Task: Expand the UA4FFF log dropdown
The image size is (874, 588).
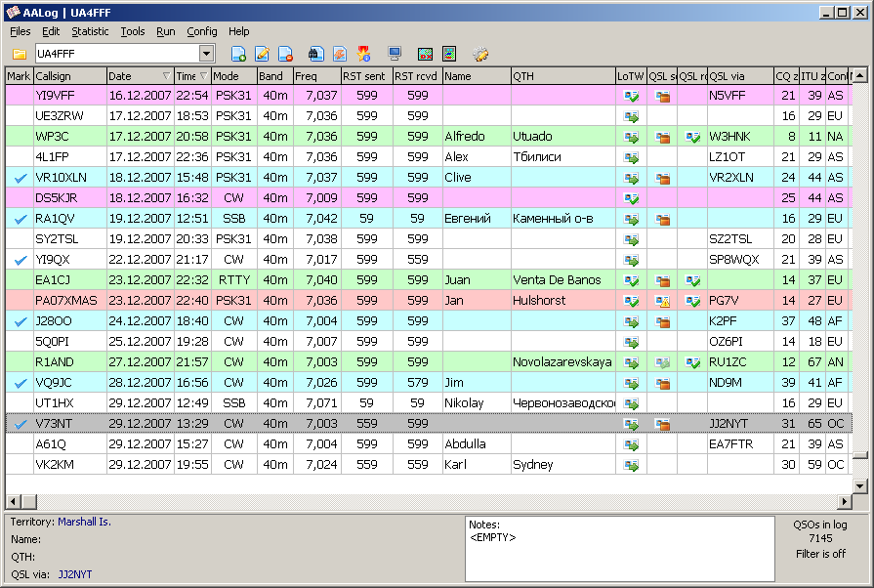Action: (x=206, y=54)
